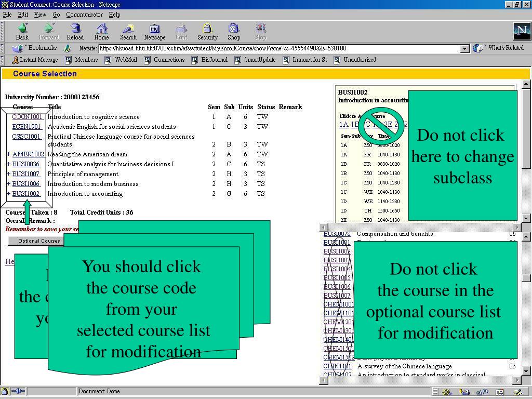Open the Search toolbar button

click(128, 32)
